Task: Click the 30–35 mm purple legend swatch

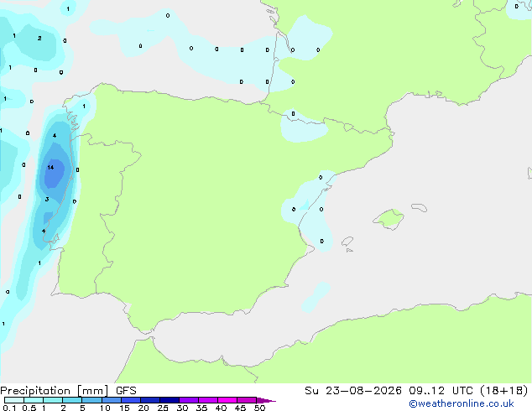Action: coord(189,400)
